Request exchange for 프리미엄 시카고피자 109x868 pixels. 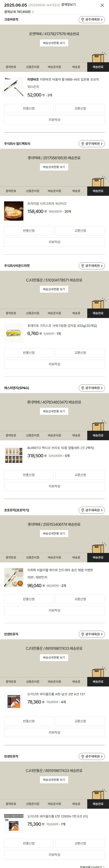click(80, 231)
